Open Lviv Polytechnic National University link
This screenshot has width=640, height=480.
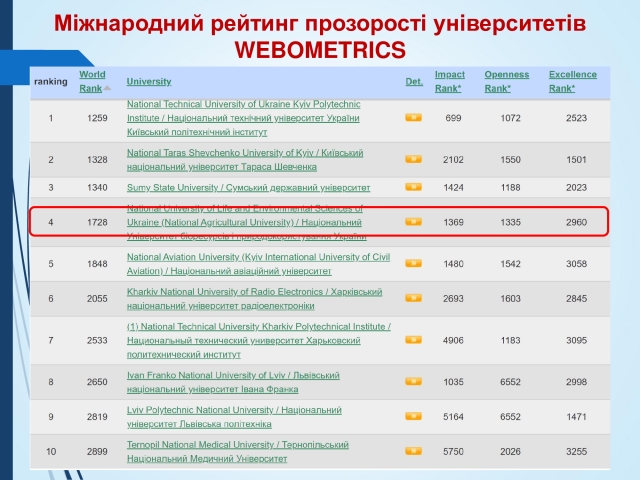tap(234, 416)
